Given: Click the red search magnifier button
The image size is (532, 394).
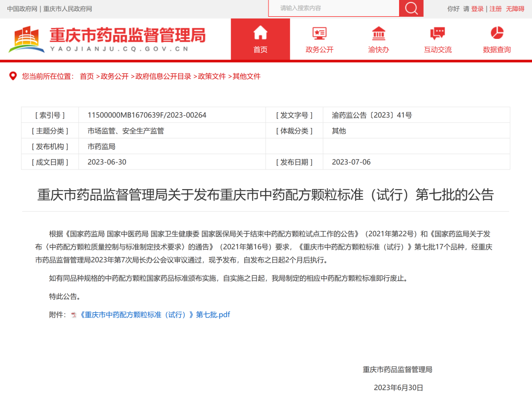Looking at the screenshot, I should [x=411, y=8].
